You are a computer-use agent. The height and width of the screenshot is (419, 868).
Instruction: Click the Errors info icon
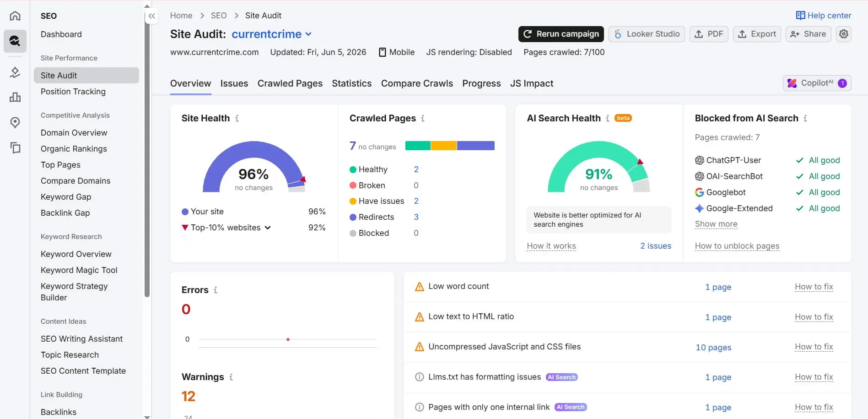tap(216, 290)
